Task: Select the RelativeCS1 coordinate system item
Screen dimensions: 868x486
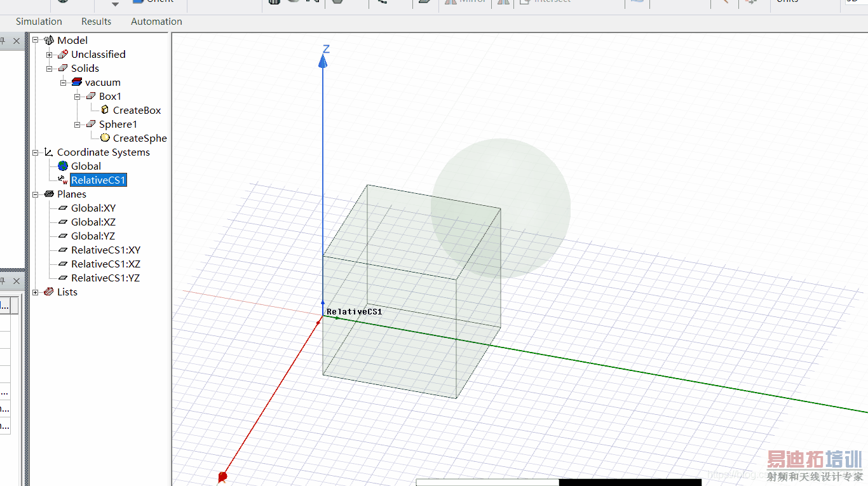Action: tap(98, 180)
